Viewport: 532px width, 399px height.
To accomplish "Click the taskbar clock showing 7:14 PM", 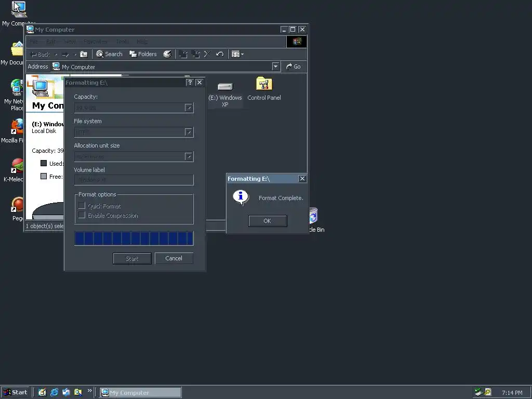I will pyautogui.click(x=512, y=393).
